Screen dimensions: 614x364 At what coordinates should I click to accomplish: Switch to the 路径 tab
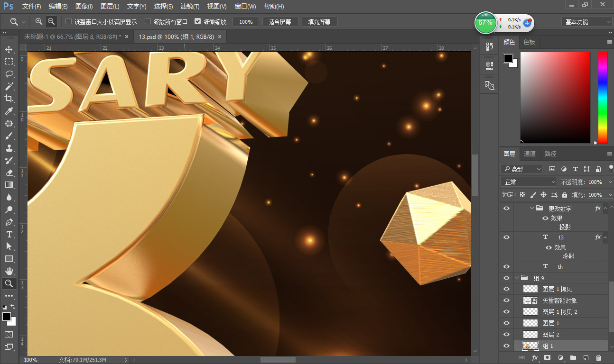[x=550, y=154]
